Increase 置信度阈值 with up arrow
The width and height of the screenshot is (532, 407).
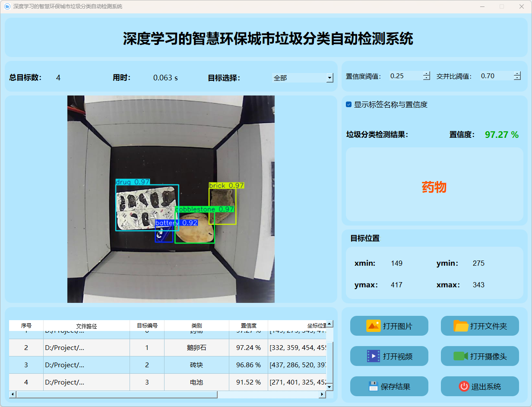click(x=427, y=73)
